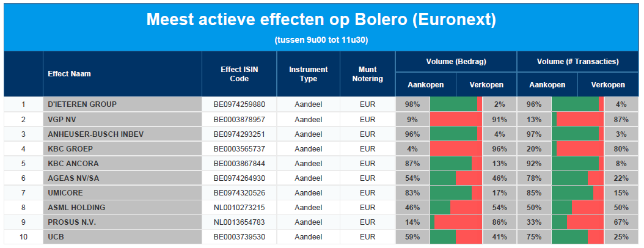Click KBC GROEP 96% Verkopen Bedrag value
Viewport: 644px width, 248px height.
[499, 149]
